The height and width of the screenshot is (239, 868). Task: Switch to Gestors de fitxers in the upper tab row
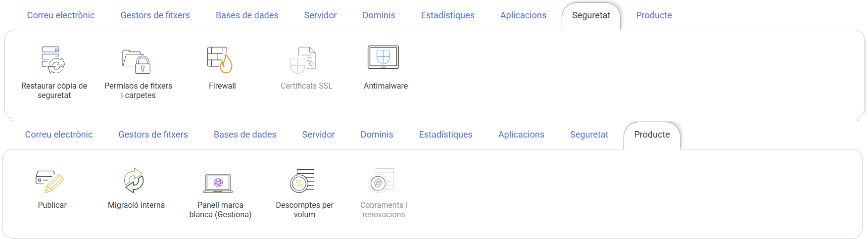pyautogui.click(x=155, y=15)
